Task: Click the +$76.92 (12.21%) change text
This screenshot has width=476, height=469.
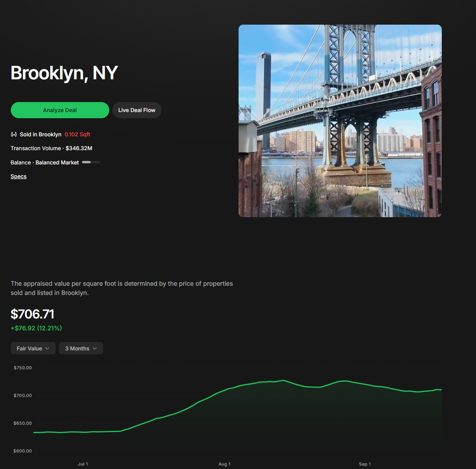Action: (x=36, y=328)
